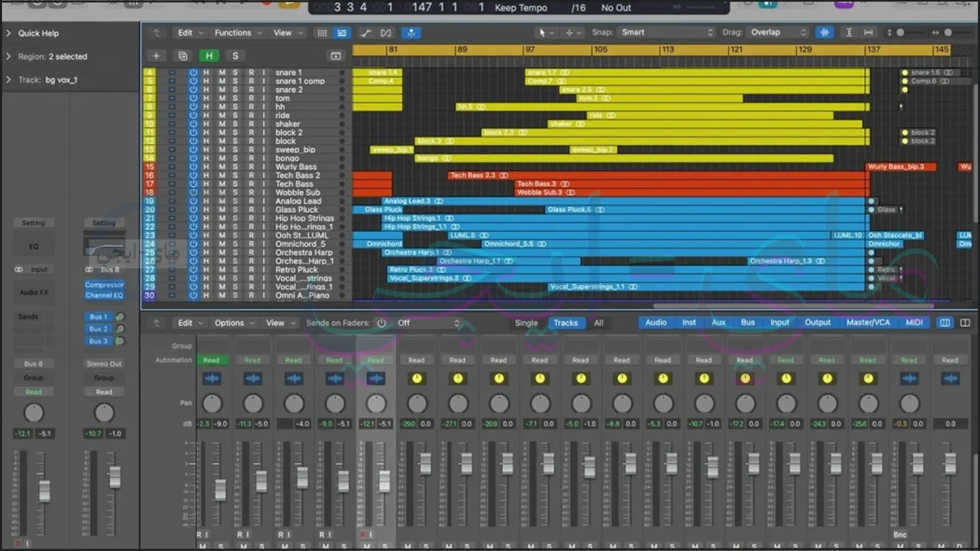The height and width of the screenshot is (551, 980).
Task: Click the Tracks area horizontal scrollbar
Action: 793,306
